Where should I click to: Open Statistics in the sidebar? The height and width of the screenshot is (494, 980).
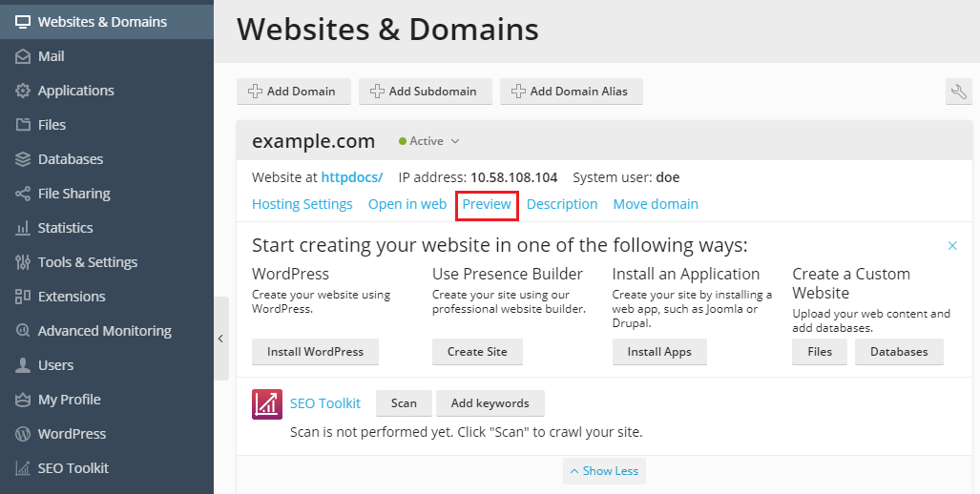107,228
